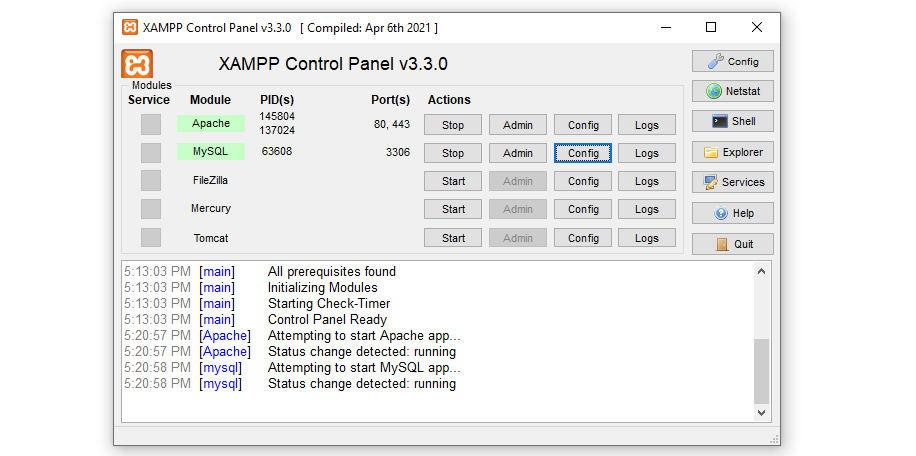Select the Apache module label

point(211,123)
